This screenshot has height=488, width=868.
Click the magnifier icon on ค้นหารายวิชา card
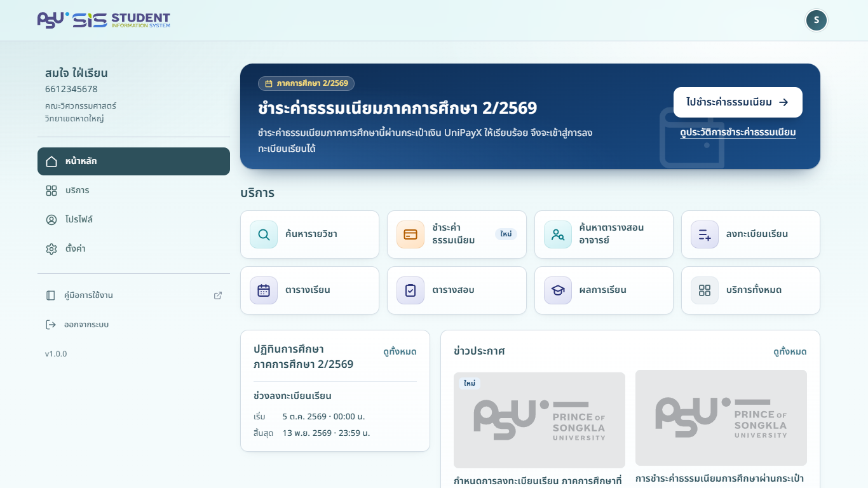(x=264, y=234)
